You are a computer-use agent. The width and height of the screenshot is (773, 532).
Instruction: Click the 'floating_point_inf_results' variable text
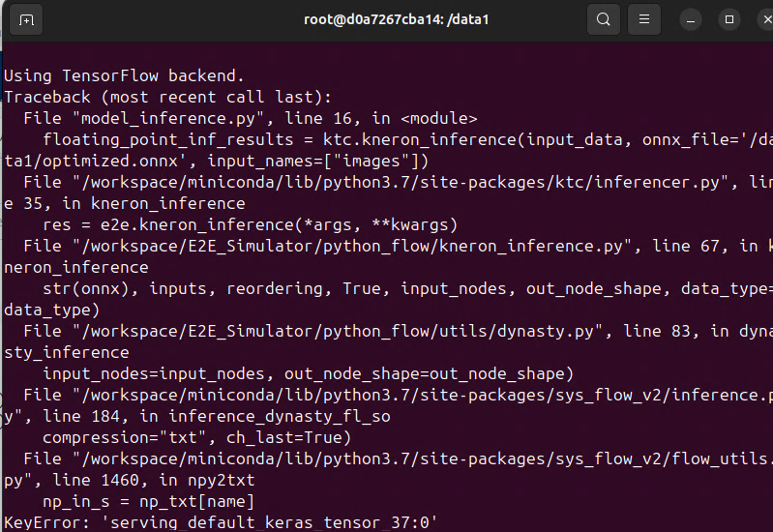click(167, 139)
